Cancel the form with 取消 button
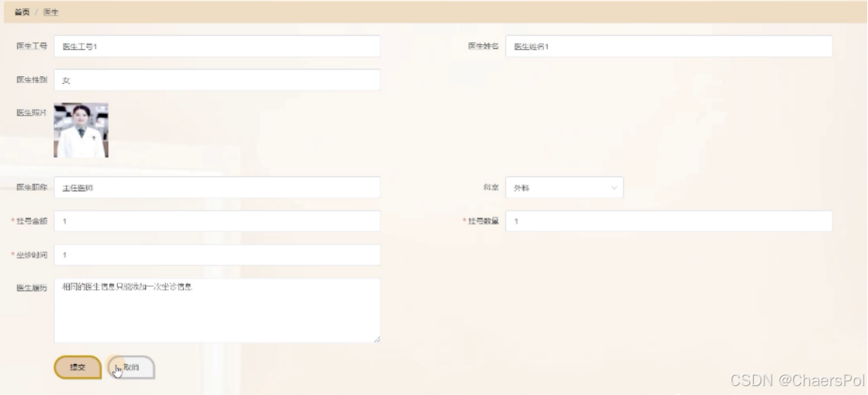The width and height of the screenshot is (868, 395). (131, 368)
